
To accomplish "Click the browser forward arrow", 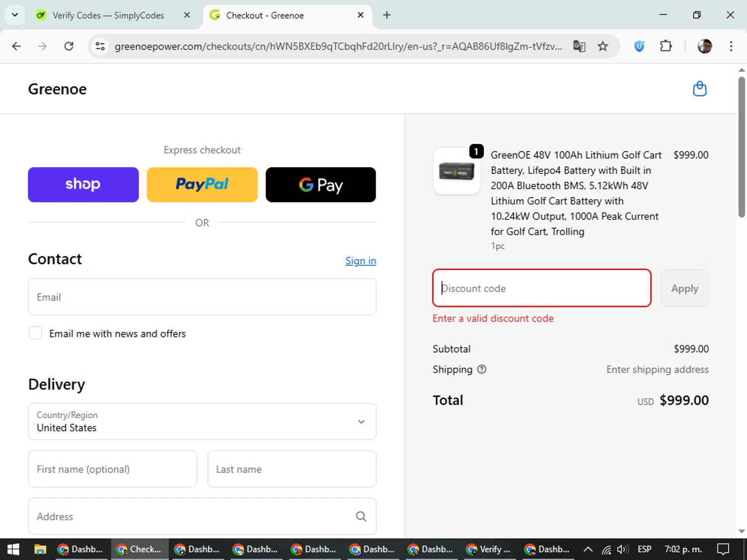I will click(x=42, y=46).
